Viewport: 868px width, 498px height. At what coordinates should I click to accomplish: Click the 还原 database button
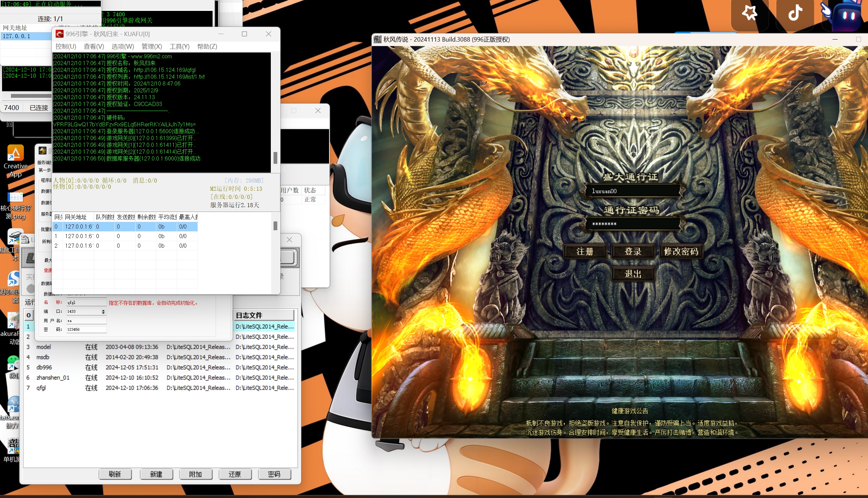tap(235, 474)
